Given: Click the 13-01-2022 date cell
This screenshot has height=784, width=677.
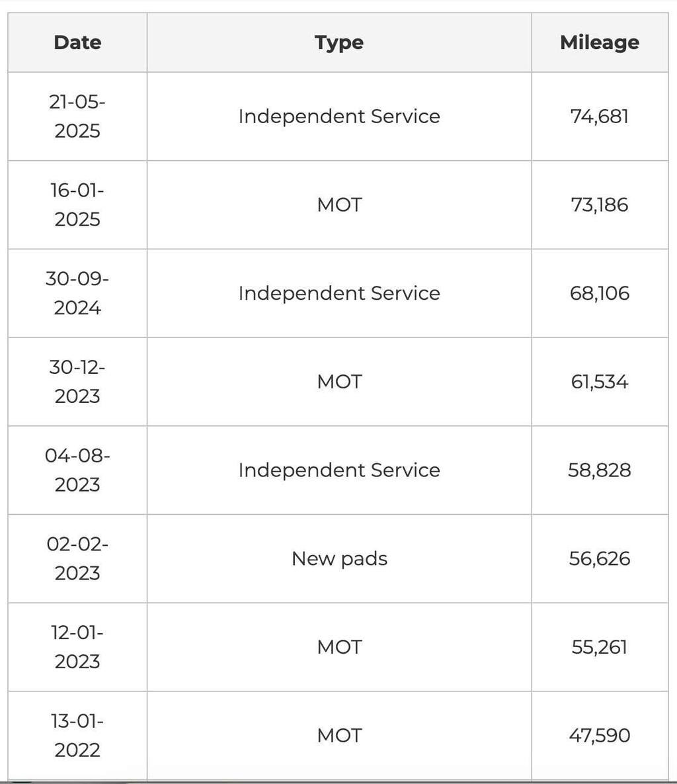Looking at the screenshot, I should 77,736.
